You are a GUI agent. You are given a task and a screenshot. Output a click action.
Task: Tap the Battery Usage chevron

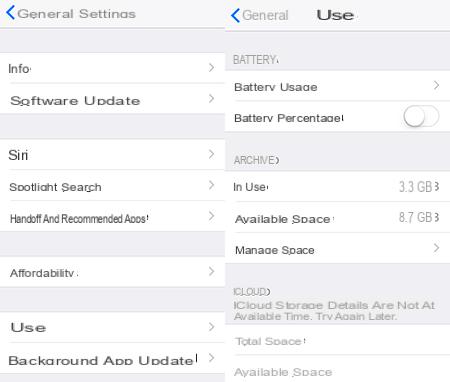pos(436,85)
